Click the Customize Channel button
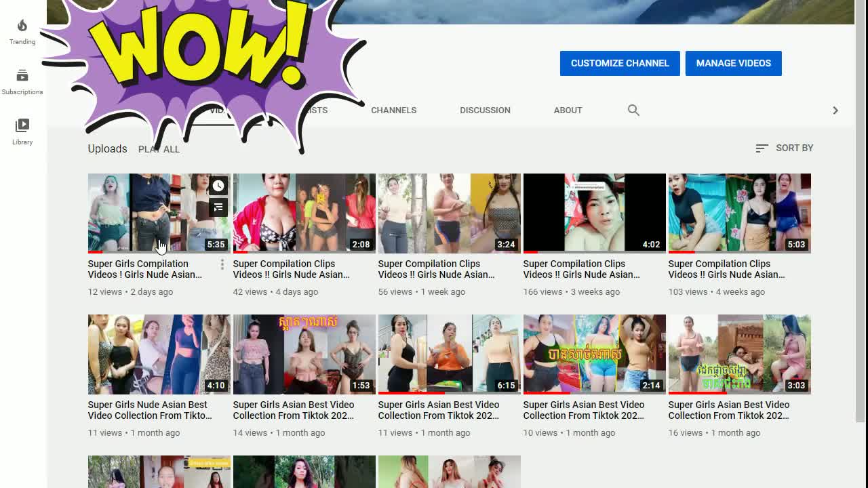This screenshot has height=488, width=868. coord(620,63)
